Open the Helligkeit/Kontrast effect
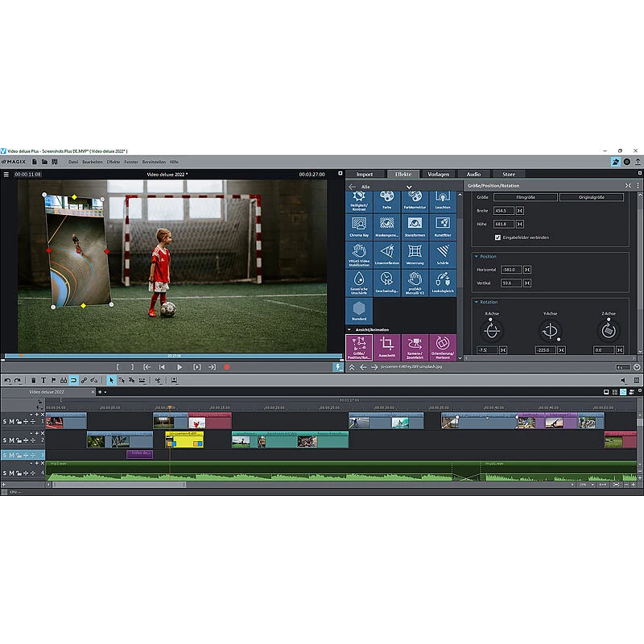 358,200
